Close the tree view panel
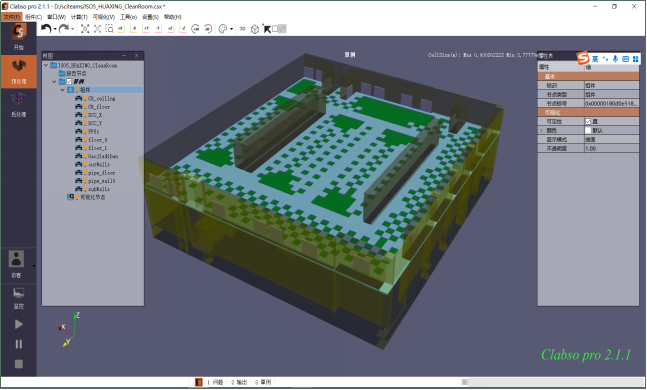Image resolution: width=647 pixels, height=390 pixels. [137, 55]
